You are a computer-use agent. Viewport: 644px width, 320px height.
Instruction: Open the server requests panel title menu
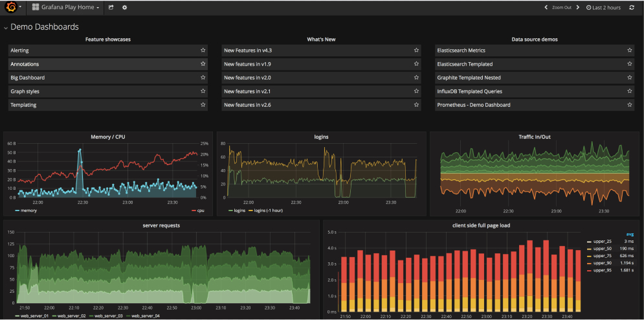click(x=161, y=225)
